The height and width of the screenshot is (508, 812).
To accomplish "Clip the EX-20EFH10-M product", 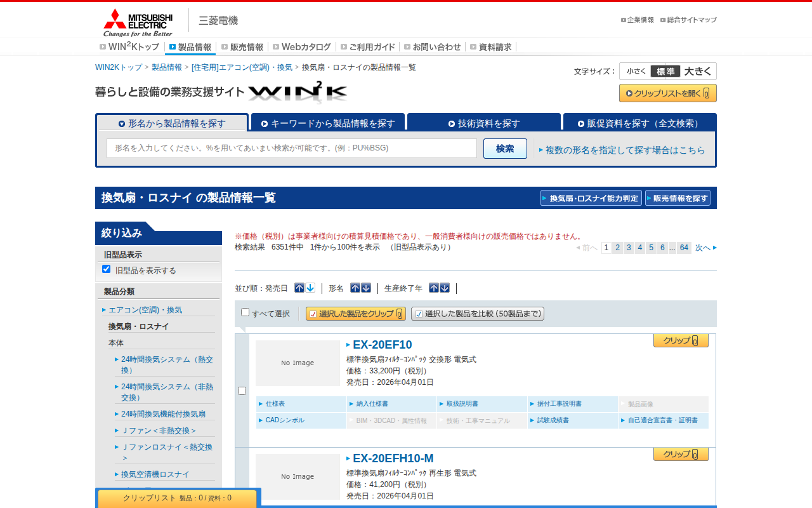I will pos(681,454).
